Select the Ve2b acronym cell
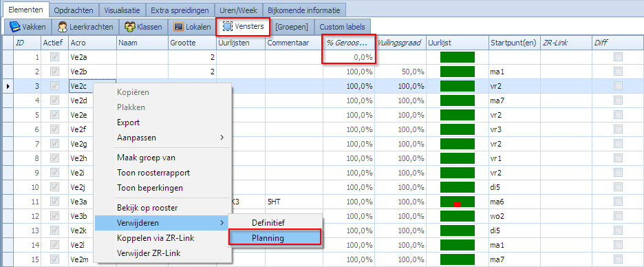This screenshot has width=644, height=267. point(92,72)
